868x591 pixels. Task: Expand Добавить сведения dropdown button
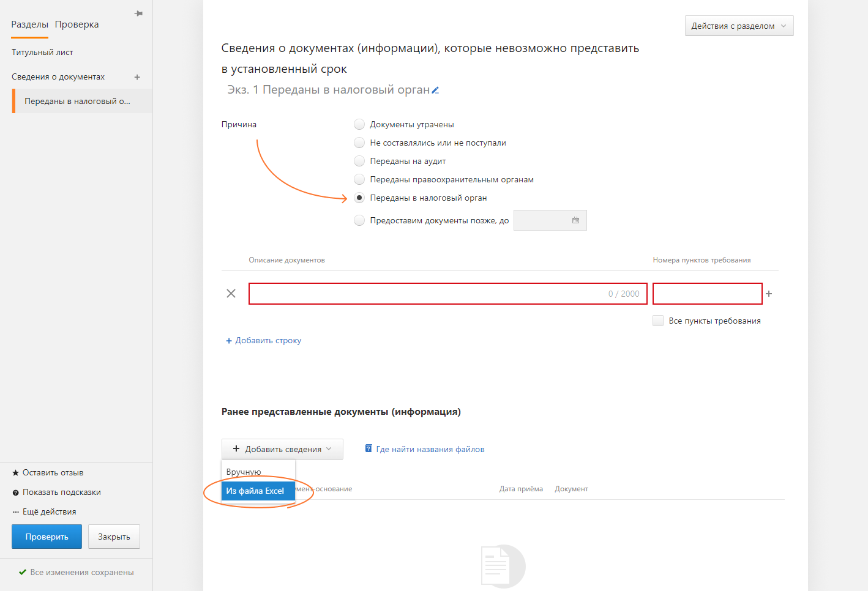(282, 449)
